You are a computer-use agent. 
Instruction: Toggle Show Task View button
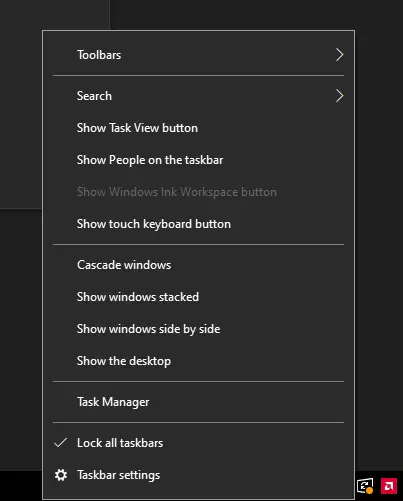tap(198, 128)
